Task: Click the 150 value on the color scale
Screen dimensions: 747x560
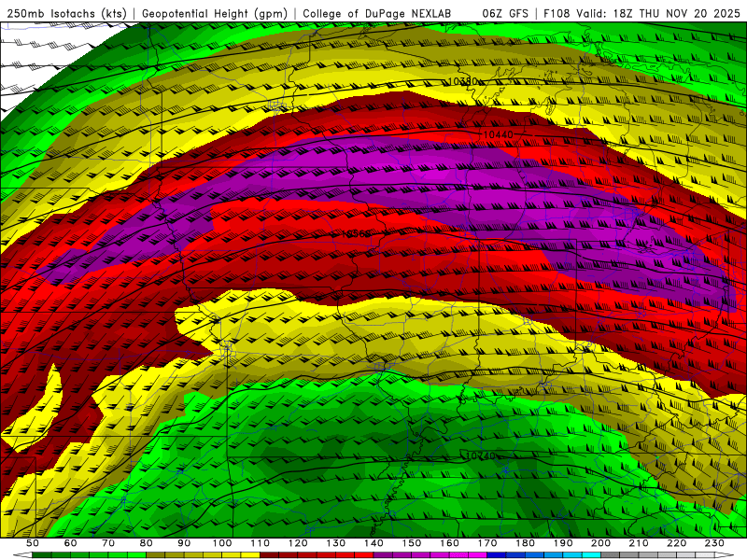Action: pos(412,543)
